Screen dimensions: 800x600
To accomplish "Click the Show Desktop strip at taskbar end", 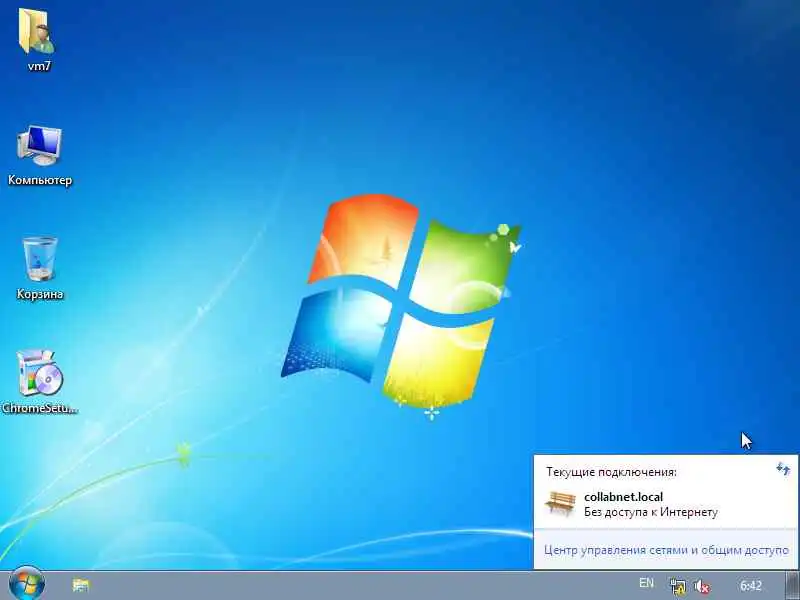I will (793, 585).
